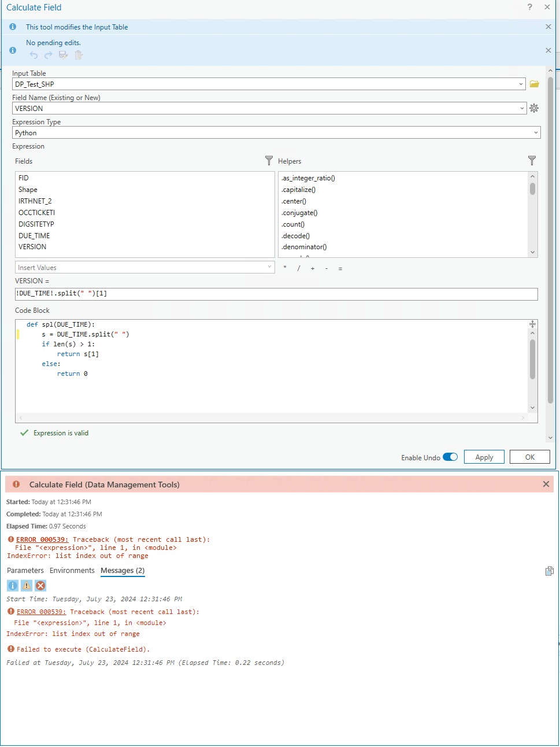Open the Field Name dropdown showing VERSION
This screenshot has height=747, width=560.
pyautogui.click(x=522, y=108)
